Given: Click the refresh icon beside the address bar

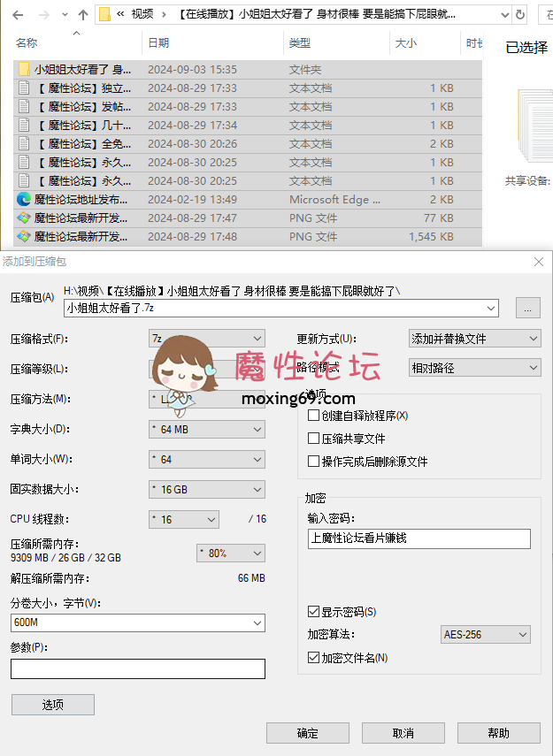Looking at the screenshot, I should (543, 14).
